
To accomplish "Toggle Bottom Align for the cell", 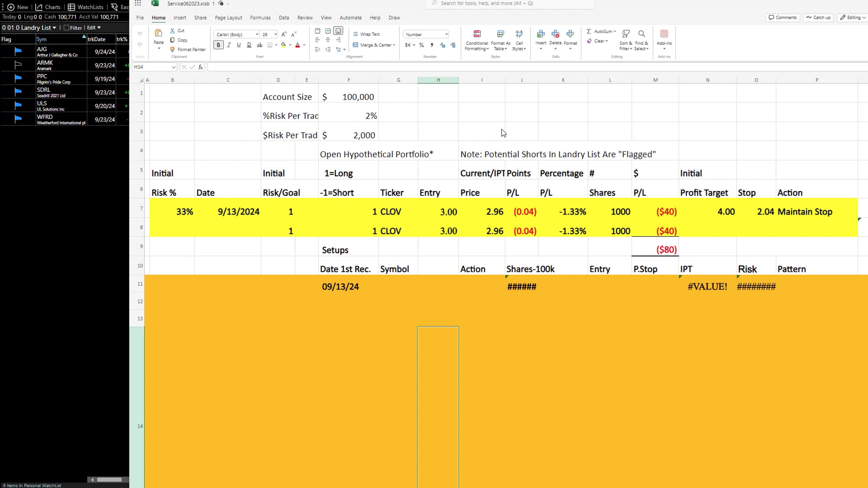I will [338, 31].
